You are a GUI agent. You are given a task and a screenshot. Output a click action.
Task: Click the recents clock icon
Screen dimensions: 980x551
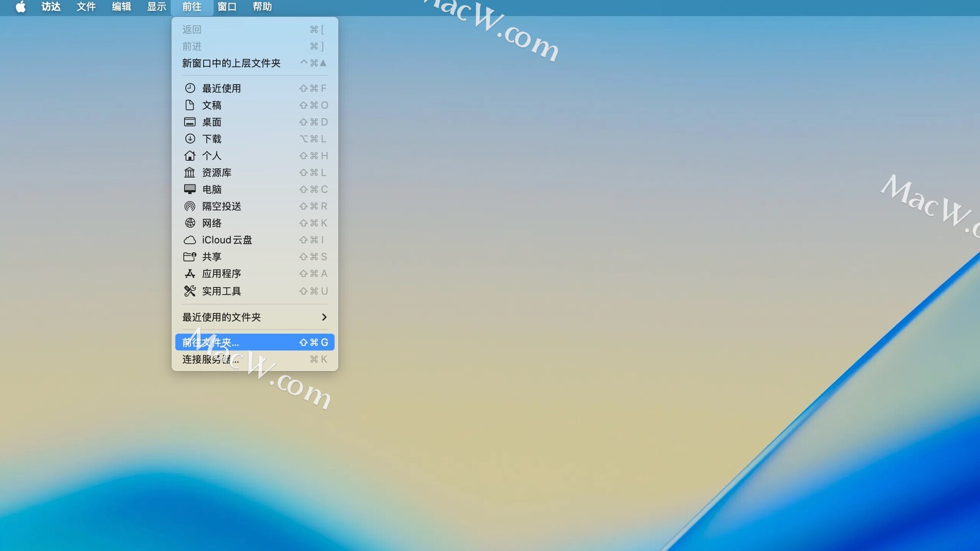[190, 88]
